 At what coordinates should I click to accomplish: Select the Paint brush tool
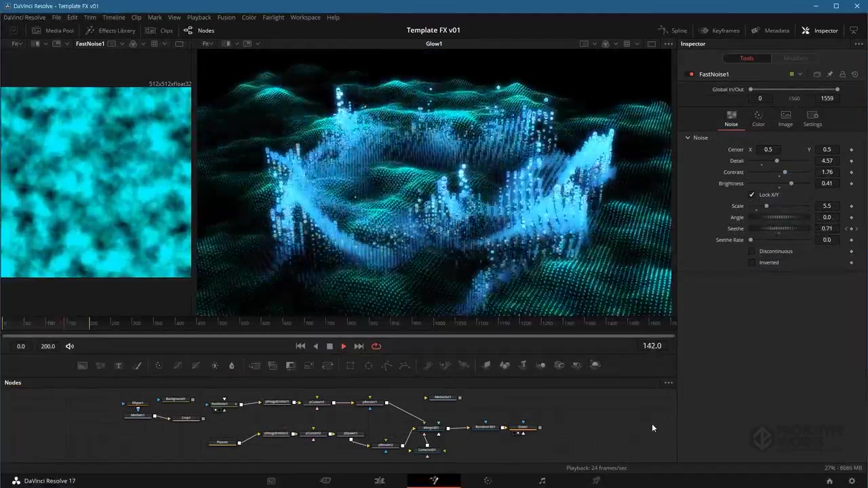(x=137, y=365)
